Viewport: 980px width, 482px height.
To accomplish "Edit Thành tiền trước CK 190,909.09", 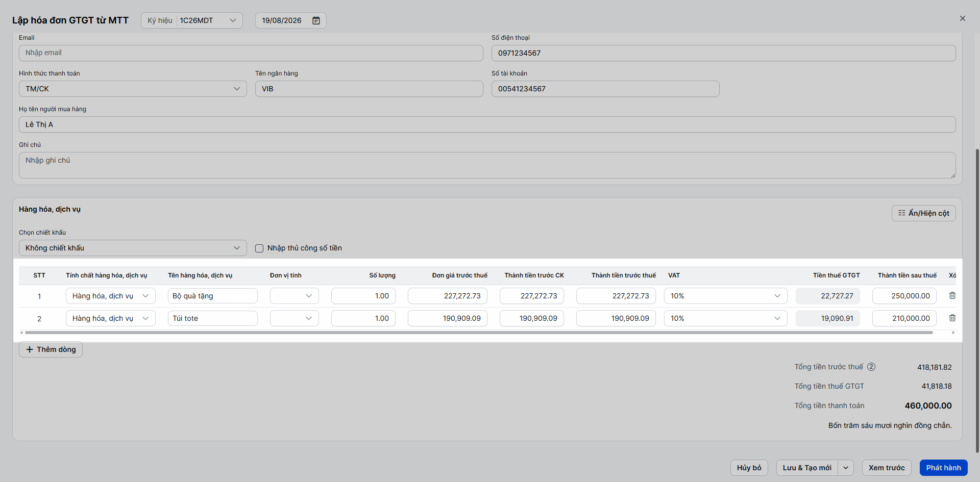I will click(x=531, y=318).
